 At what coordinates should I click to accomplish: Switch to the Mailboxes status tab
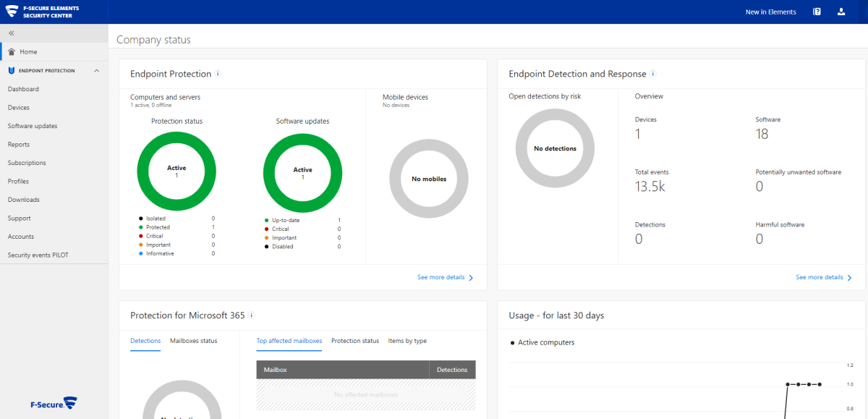click(x=193, y=341)
